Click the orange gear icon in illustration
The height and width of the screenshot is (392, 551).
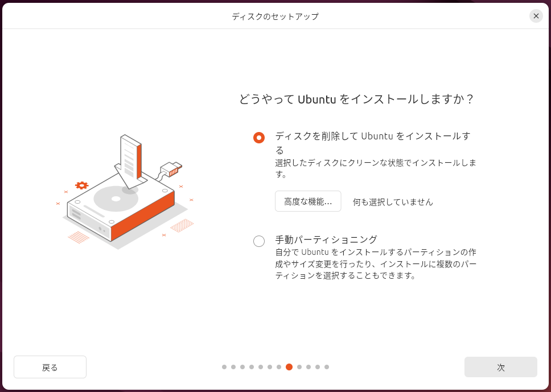[81, 185]
